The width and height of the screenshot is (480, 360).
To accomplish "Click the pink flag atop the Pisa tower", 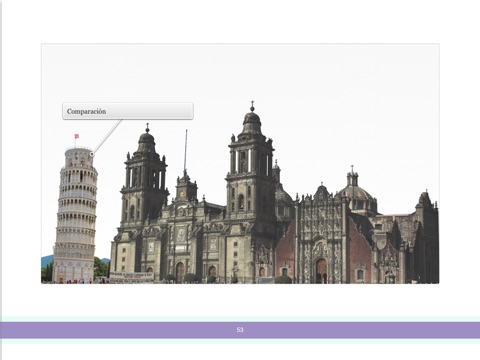I will (x=77, y=136).
